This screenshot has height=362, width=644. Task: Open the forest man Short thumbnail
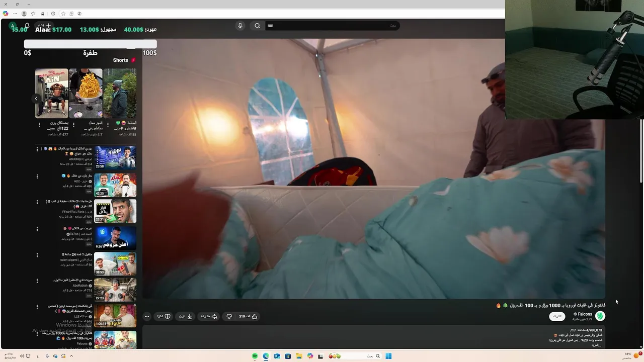tap(120, 94)
